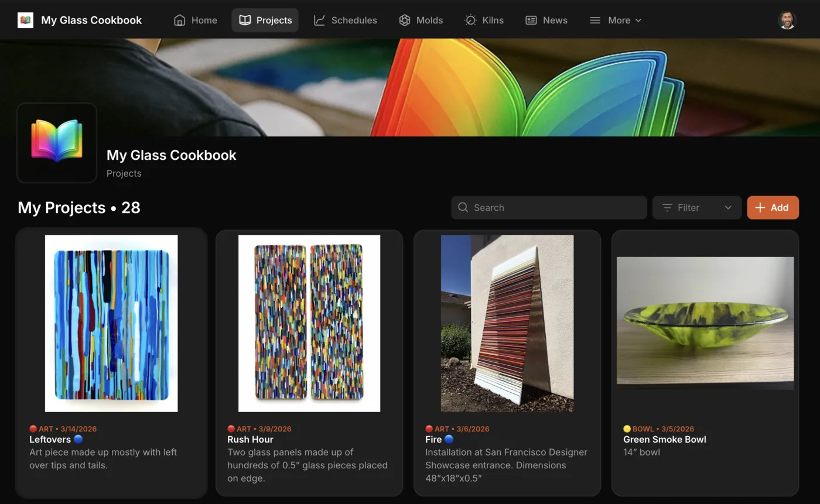820x504 pixels.
Task: Open the Molds nav item
Action: pos(421,20)
